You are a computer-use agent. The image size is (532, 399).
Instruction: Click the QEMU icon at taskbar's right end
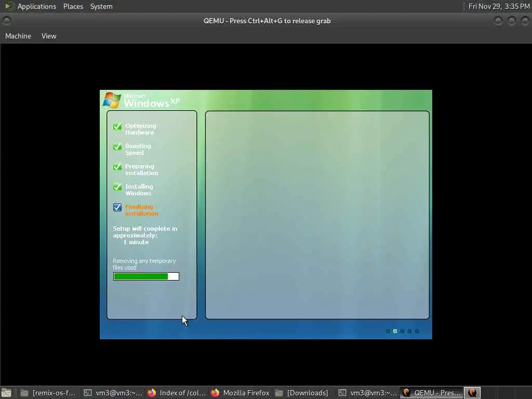pyautogui.click(x=472, y=393)
